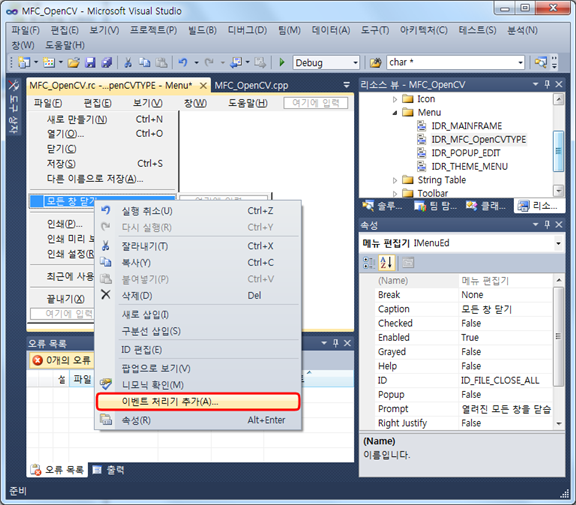Click the New Project toolbar icon
576x505 pixels.
tap(24, 62)
